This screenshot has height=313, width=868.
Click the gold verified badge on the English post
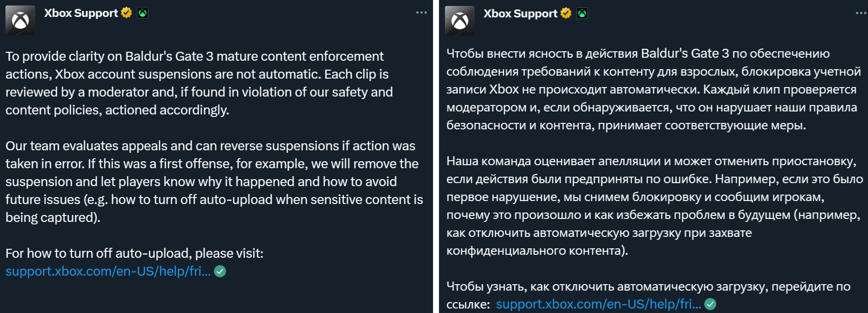point(127,13)
